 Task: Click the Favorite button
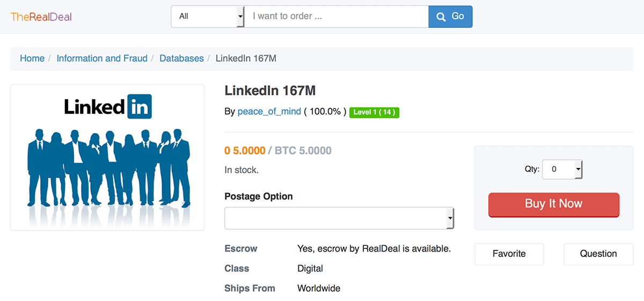click(509, 254)
